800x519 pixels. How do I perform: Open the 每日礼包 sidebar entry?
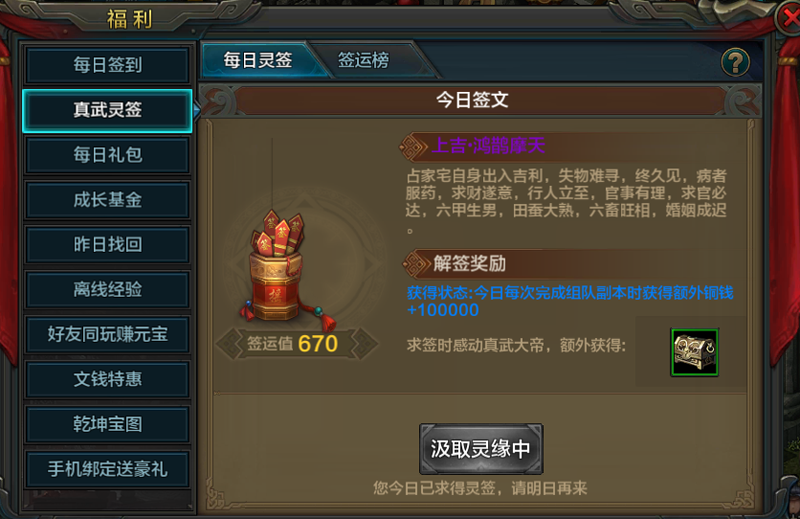pyautogui.click(x=108, y=155)
